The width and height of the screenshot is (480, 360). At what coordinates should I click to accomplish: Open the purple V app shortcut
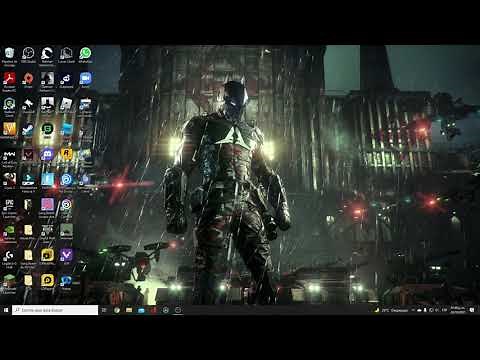pos(66,257)
